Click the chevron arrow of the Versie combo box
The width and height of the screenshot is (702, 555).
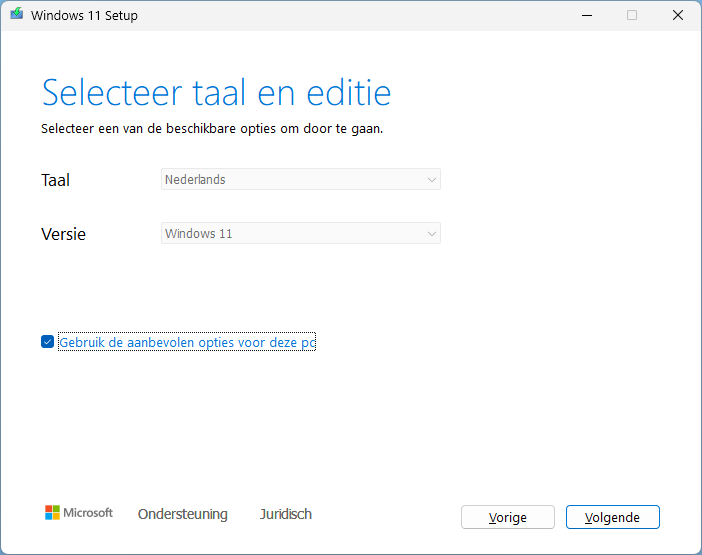(x=431, y=234)
